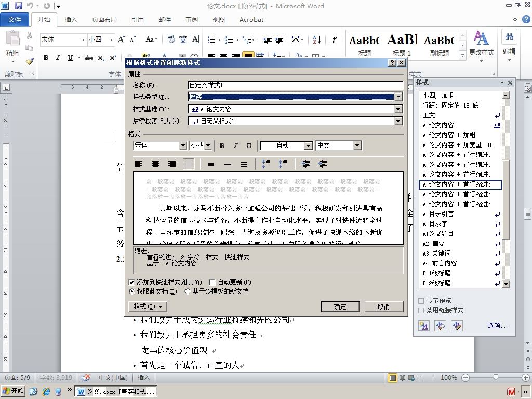Image resolution: width=532 pixels, height=399 pixels.
Task: Select justify alignment in the style dialog
Action: click(189, 164)
